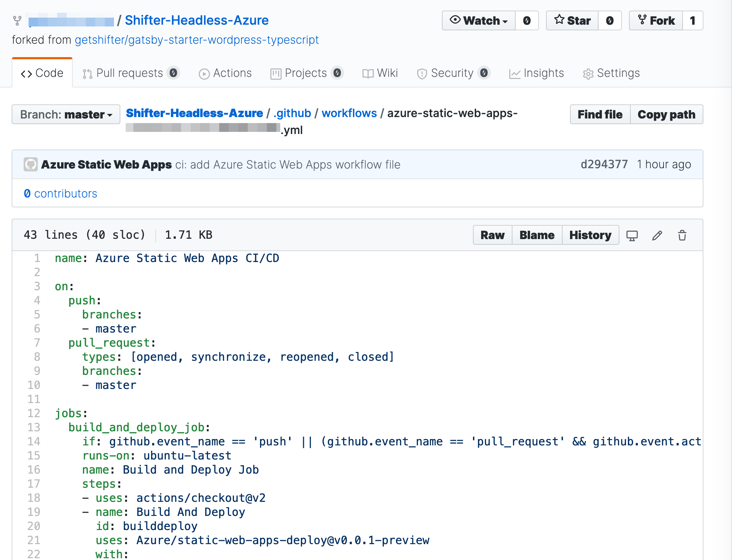Click the fork icon on Fork button
The height and width of the screenshot is (560, 732).
click(x=642, y=20)
